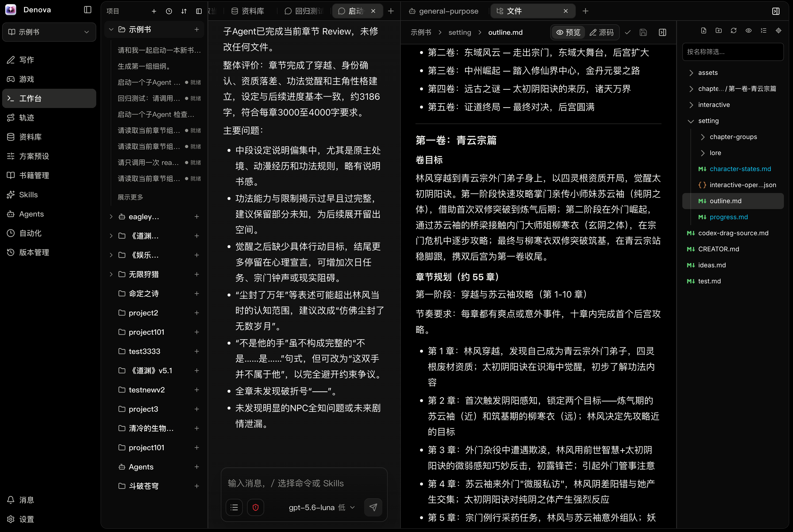Open 设置 gear icon
This screenshot has width=793, height=532.
click(11, 519)
